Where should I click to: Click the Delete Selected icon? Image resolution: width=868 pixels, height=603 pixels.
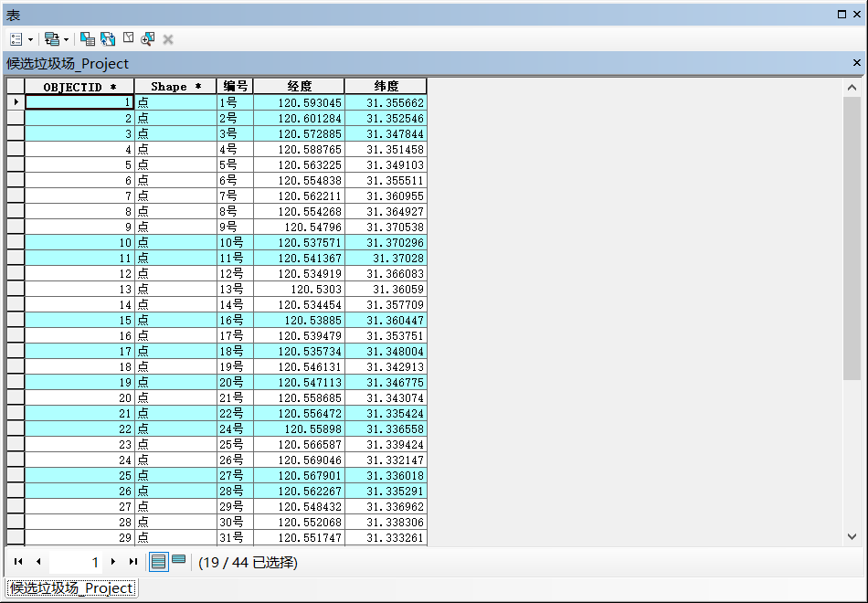click(x=168, y=39)
